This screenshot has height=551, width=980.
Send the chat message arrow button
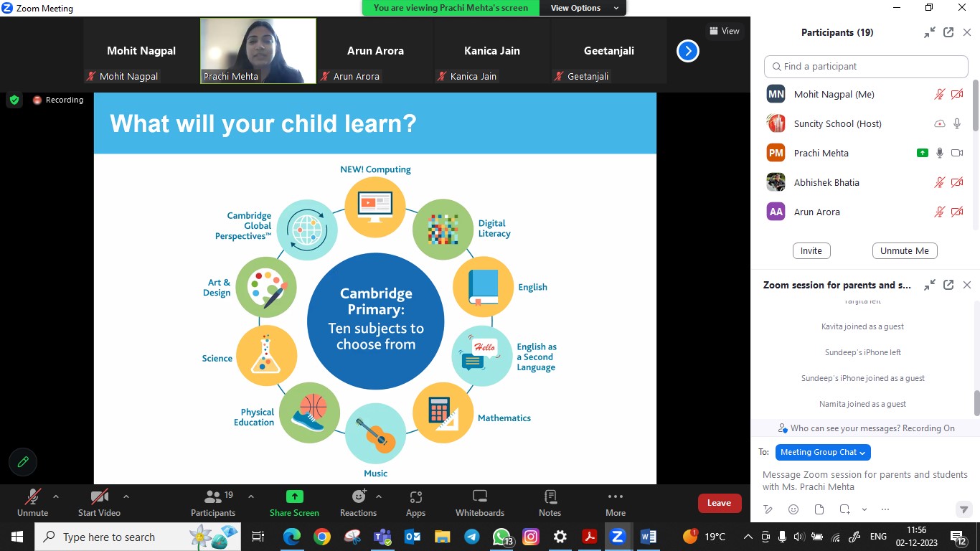click(964, 509)
